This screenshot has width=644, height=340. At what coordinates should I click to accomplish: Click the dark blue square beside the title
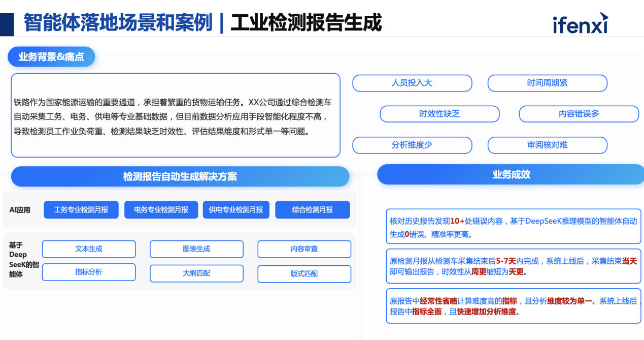click(x=7, y=23)
